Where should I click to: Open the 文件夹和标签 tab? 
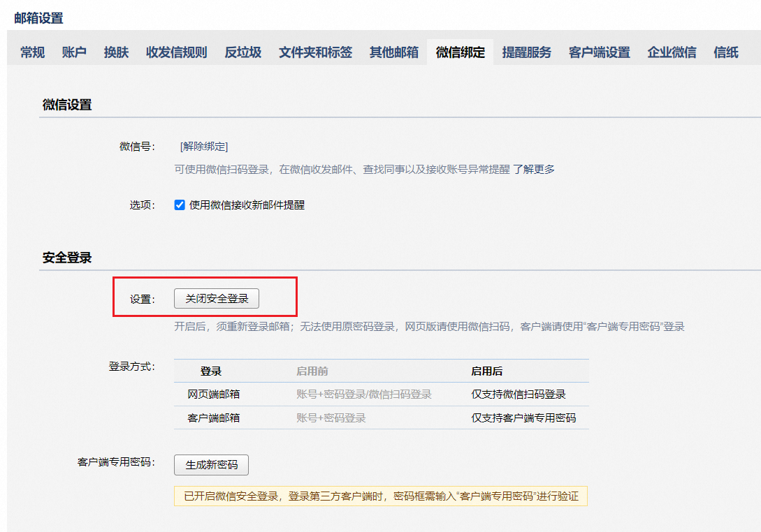pyautogui.click(x=315, y=51)
